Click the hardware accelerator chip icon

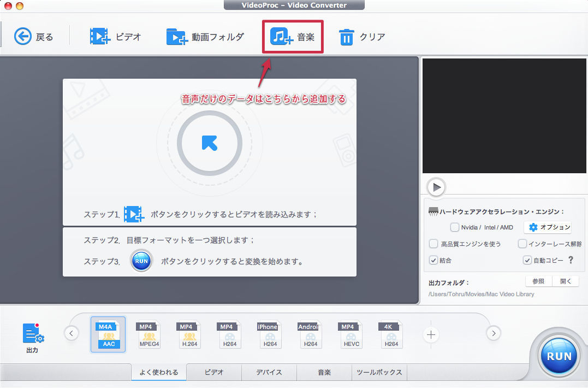tap(433, 211)
